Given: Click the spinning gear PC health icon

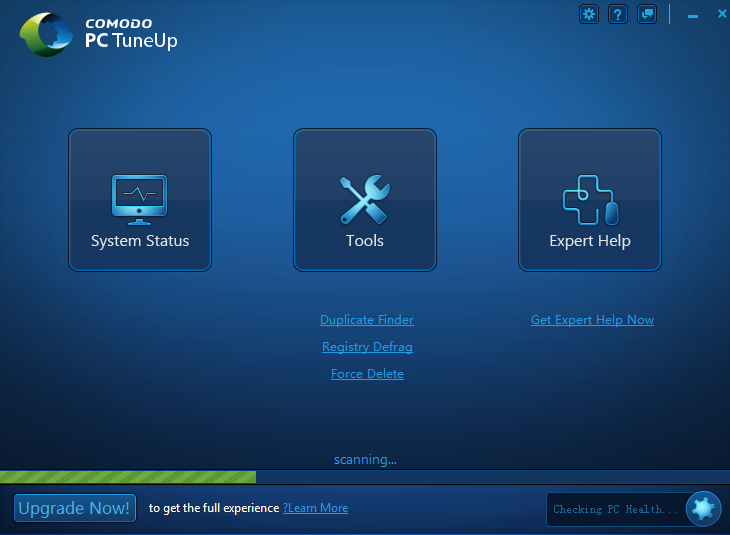Looking at the screenshot, I should click(703, 508).
